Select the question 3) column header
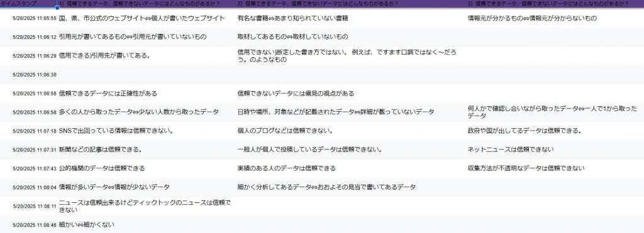 coord(555,3)
